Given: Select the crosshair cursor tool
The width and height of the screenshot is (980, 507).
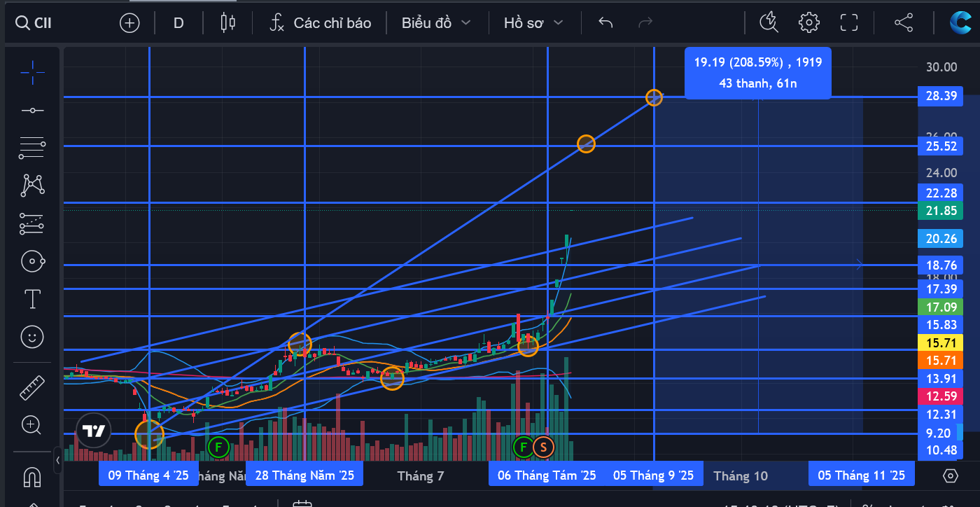Looking at the screenshot, I should point(32,72).
